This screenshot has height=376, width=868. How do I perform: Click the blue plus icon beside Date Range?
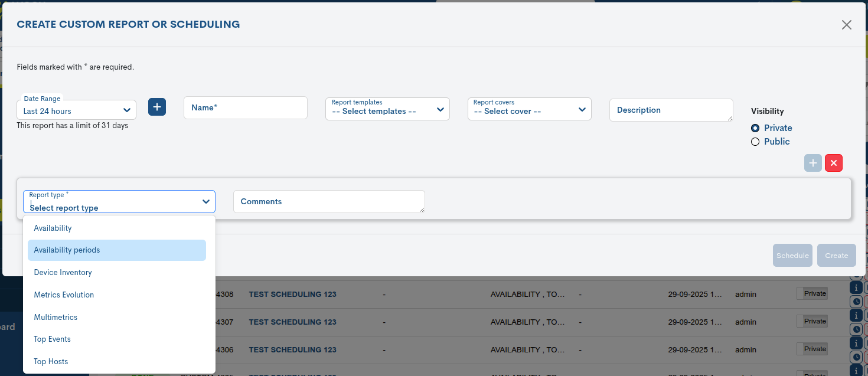[x=157, y=107]
